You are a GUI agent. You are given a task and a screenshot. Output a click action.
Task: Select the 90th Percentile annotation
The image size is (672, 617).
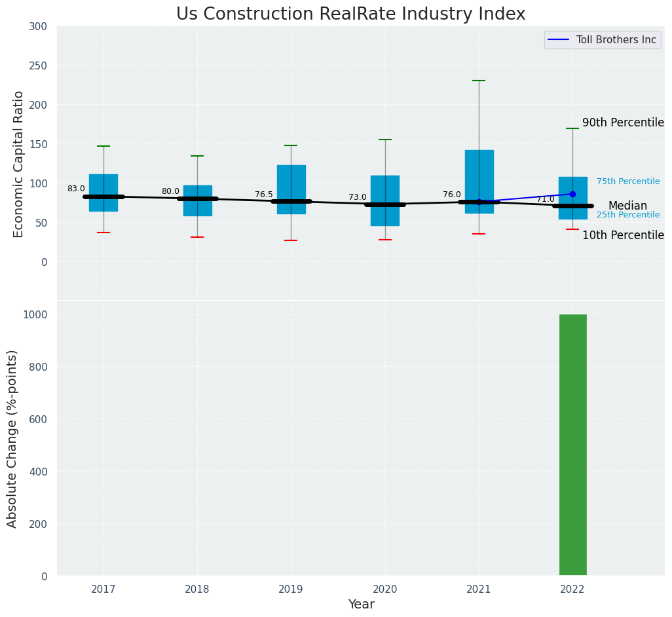[x=623, y=123]
